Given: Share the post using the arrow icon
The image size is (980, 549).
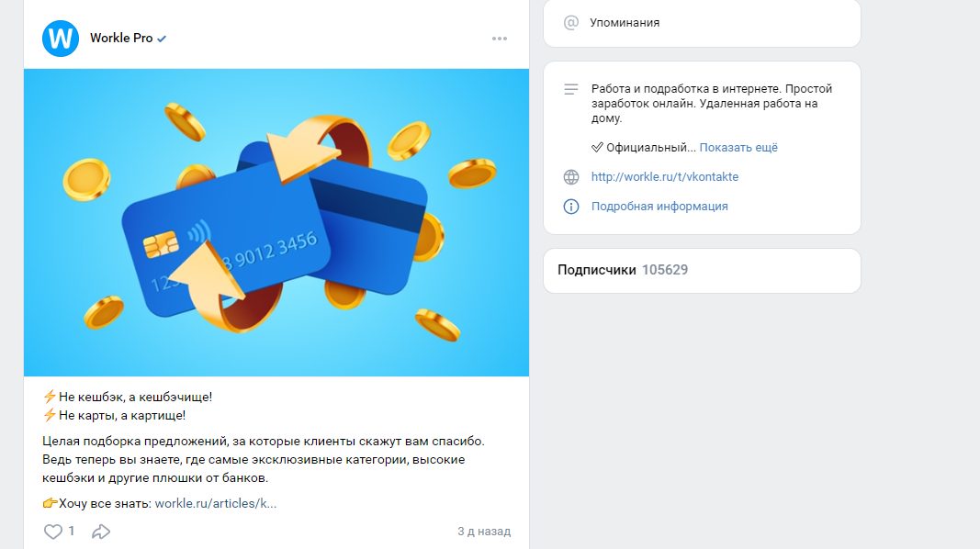Looking at the screenshot, I should click(101, 532).
